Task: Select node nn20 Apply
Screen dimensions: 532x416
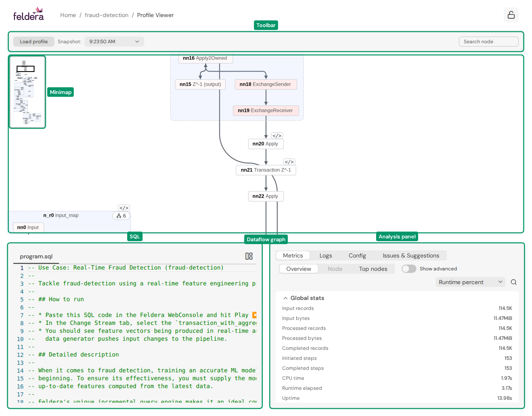Action: (x=266, y=144)
